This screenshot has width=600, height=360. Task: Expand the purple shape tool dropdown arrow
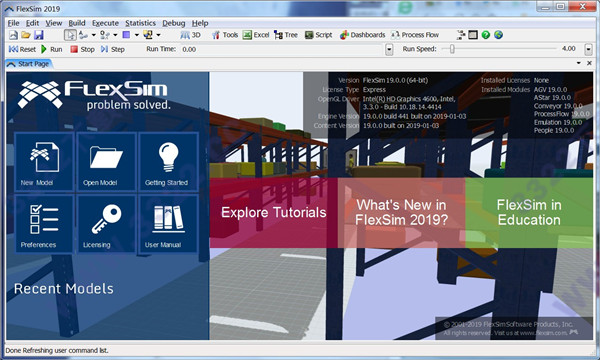coord(137,35)
